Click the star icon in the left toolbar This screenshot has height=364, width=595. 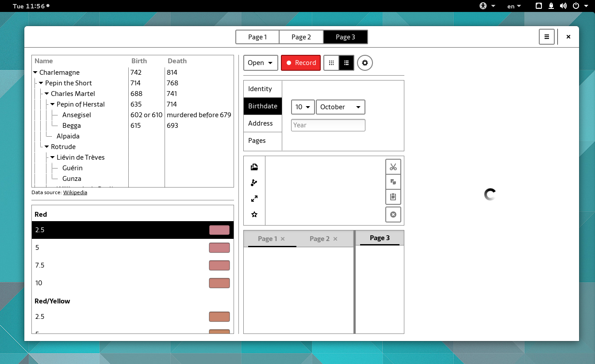click(254, 215)
